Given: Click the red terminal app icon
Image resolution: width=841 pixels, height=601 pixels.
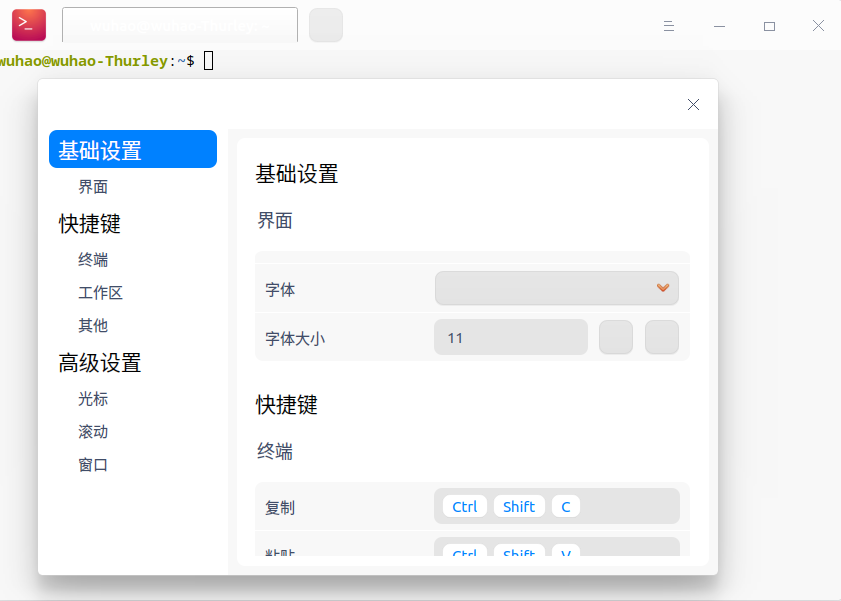Looking at the screenshot, I should pos(29,25).
